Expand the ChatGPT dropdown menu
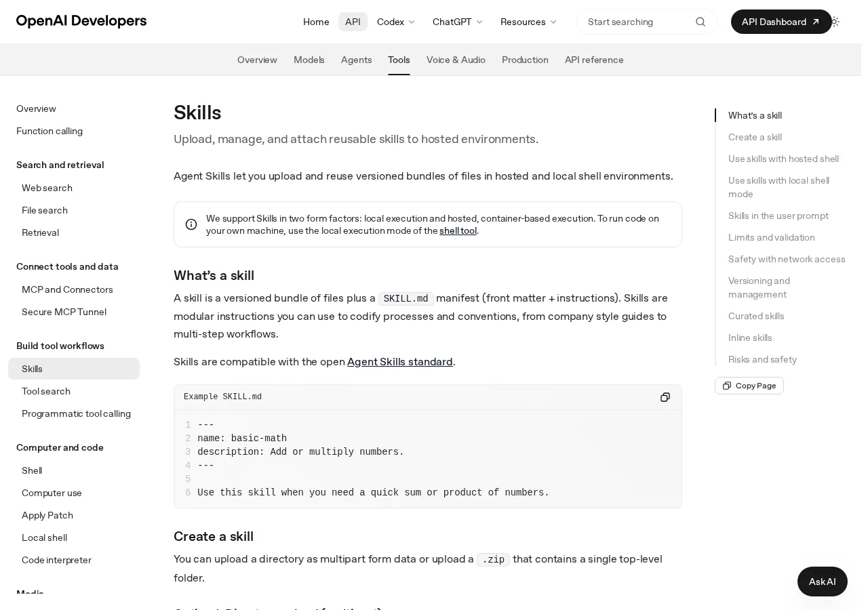 (x=458, y=22)
